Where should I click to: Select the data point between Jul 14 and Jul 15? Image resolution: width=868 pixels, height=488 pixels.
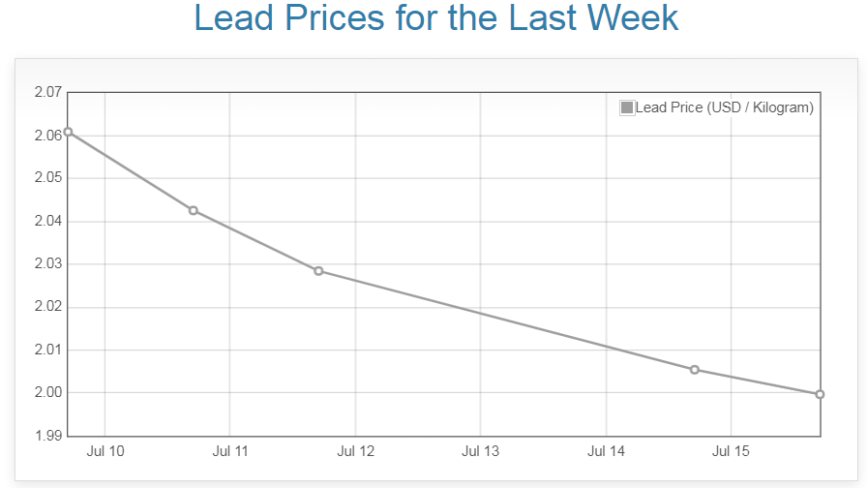tap(695, 369)
